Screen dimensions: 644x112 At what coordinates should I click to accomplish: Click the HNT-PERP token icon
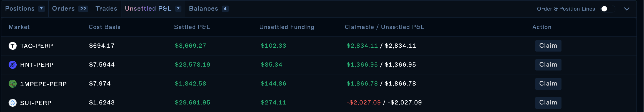tap(13, 65)
